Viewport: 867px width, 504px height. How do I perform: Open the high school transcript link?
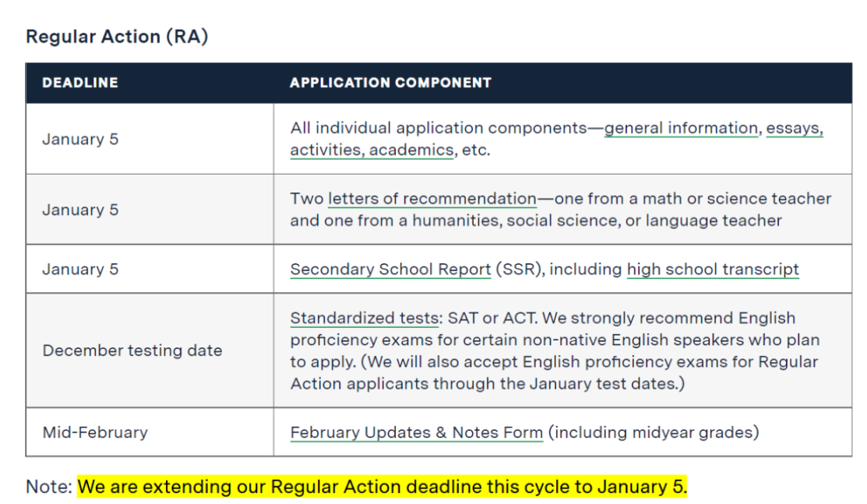pyautogui.click(x=713, y=270)
